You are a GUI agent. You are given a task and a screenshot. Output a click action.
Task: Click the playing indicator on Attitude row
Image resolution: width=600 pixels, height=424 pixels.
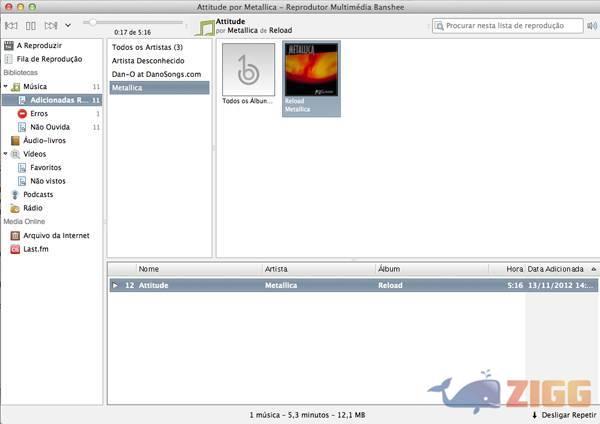point(115,285)
